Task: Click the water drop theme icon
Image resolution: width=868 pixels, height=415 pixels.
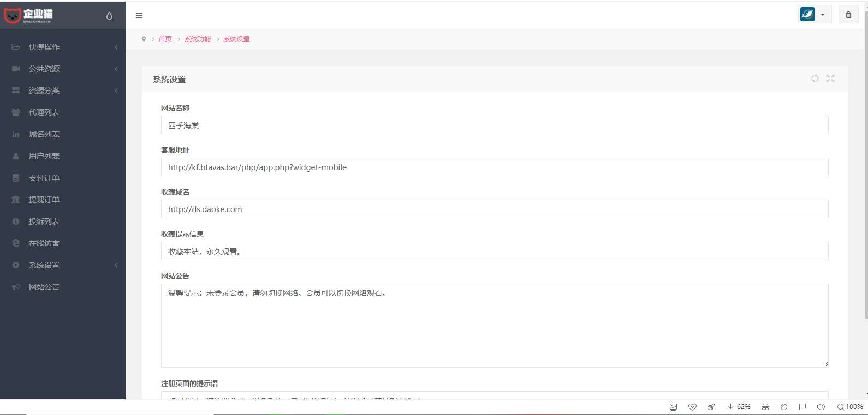Action: click(109, 16)
